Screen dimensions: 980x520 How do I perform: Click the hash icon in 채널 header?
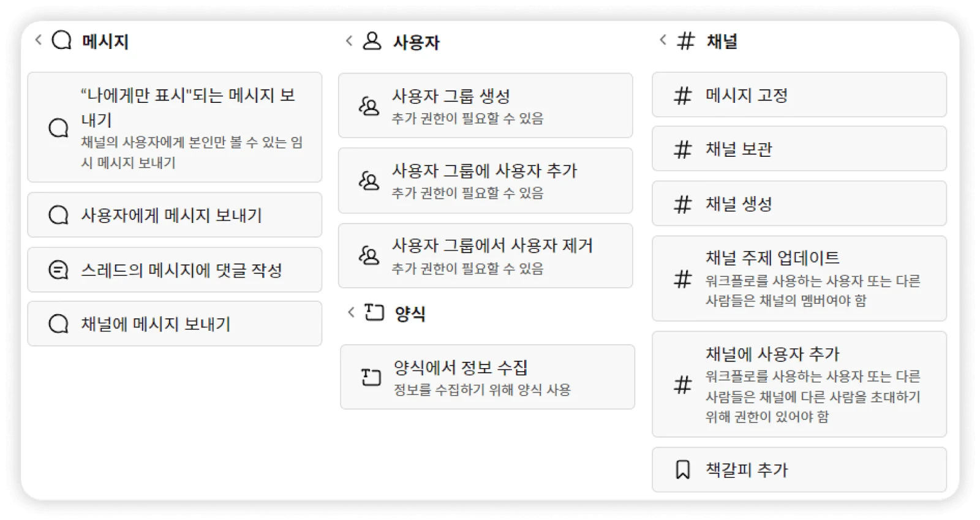[685, 41]
